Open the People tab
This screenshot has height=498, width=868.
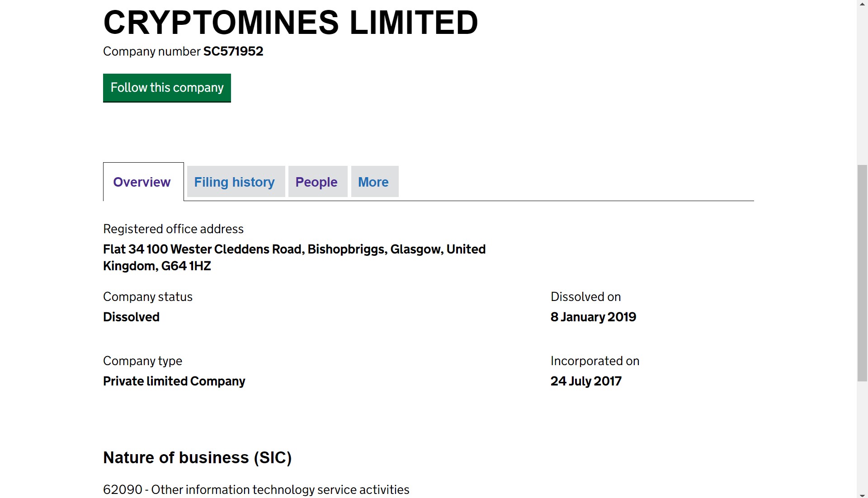(316, 182)
